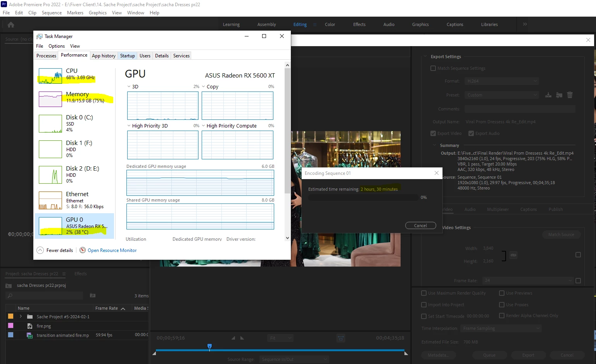Show more workspaces via double-chevron overflow
This screenshot has height=364, width=596.
coord(525,24)
